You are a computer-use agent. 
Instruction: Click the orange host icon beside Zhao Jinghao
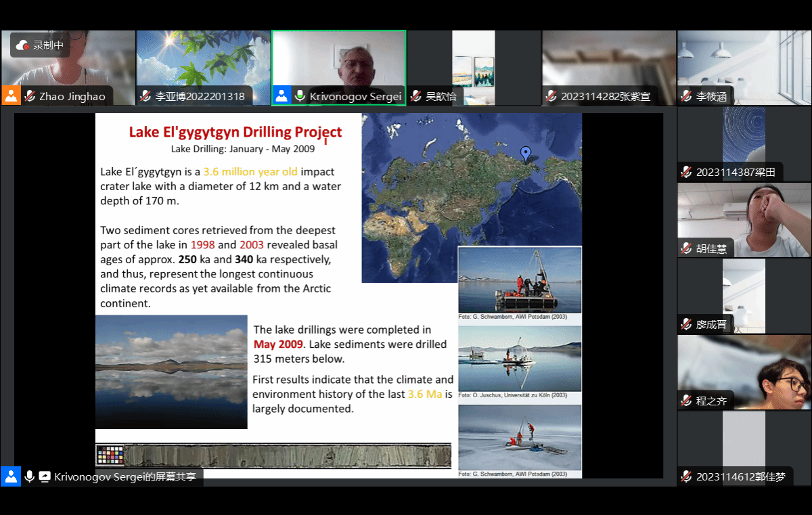coord(11,95)
